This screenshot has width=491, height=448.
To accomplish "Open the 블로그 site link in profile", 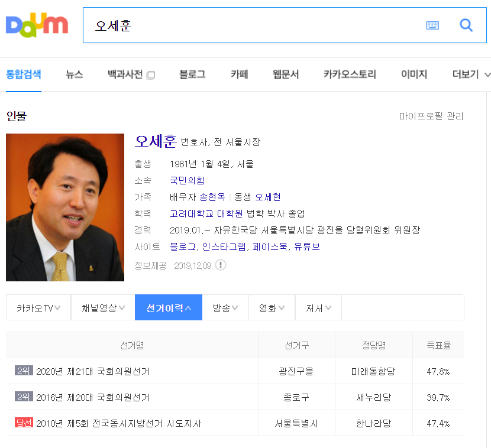I will click(183, 246).
